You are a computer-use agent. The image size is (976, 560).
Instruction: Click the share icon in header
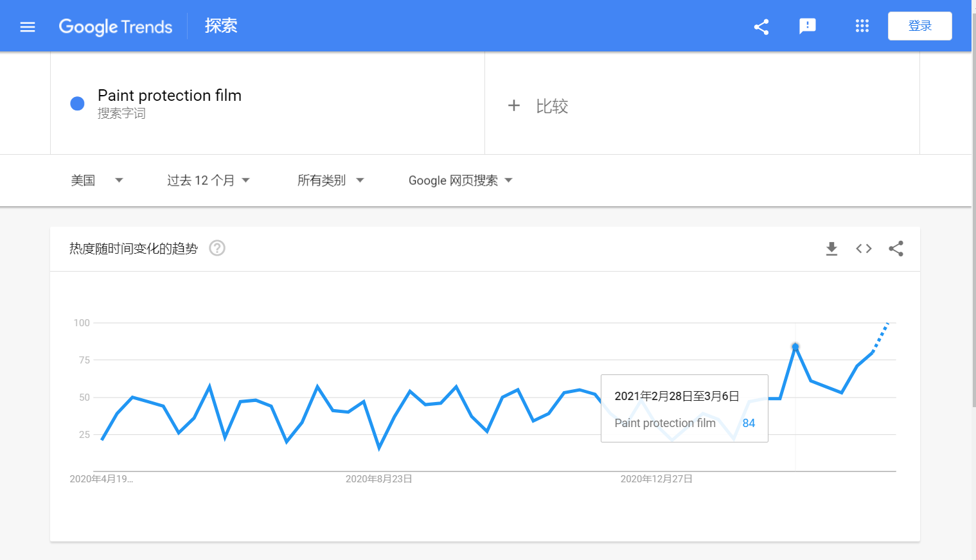point(761,26)
